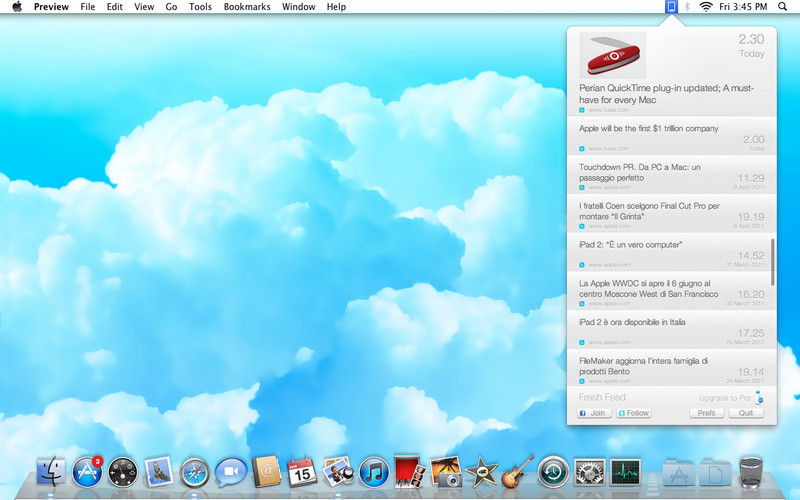Open "I fratelli Coen scelgono Final Cut Pro" item
The image size is (800, 500).
pos(671,213)
